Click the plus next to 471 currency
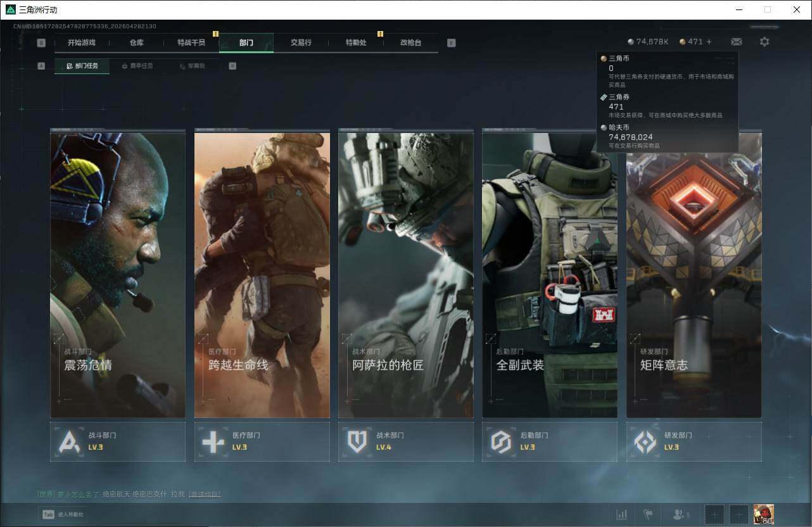The image size is (812, 527). pos(709,42)
